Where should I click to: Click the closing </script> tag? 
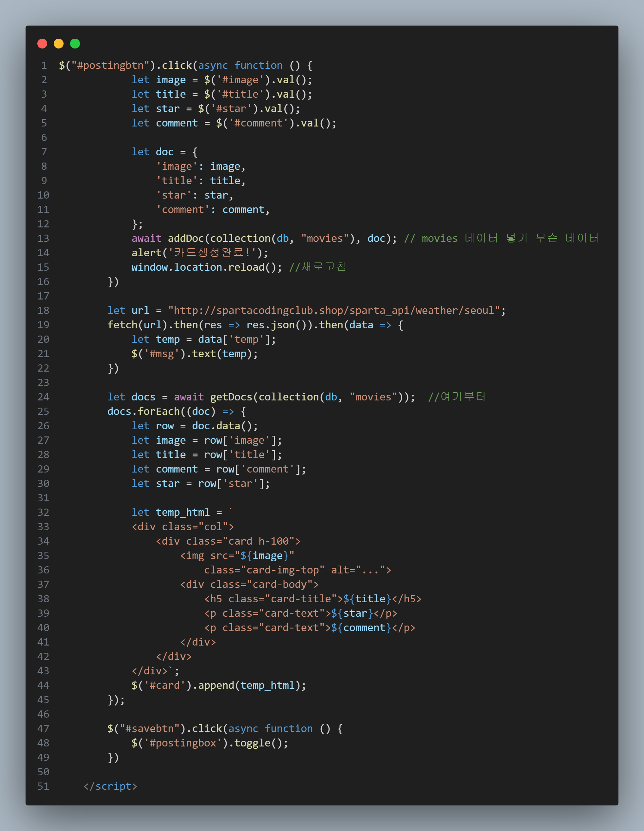[110, 786]
